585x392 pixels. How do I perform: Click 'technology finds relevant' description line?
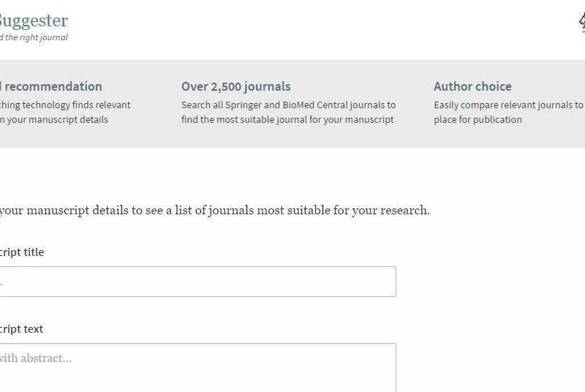pos(66,105)
